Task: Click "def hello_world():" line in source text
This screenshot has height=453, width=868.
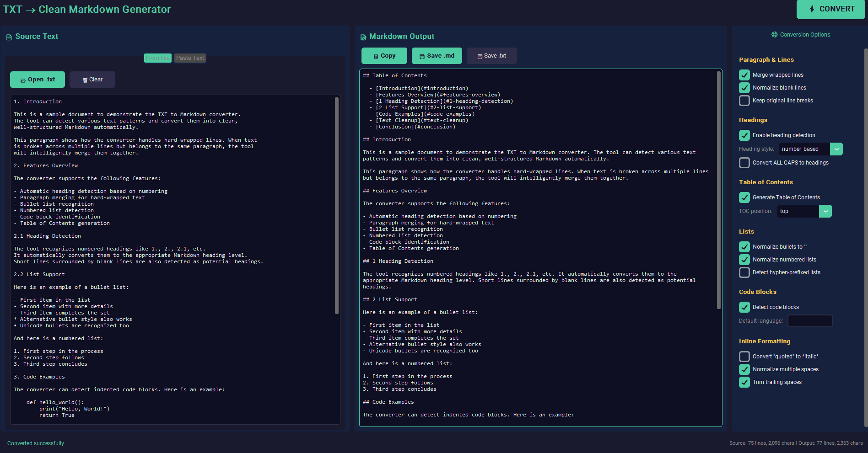Action: point(55,403)
